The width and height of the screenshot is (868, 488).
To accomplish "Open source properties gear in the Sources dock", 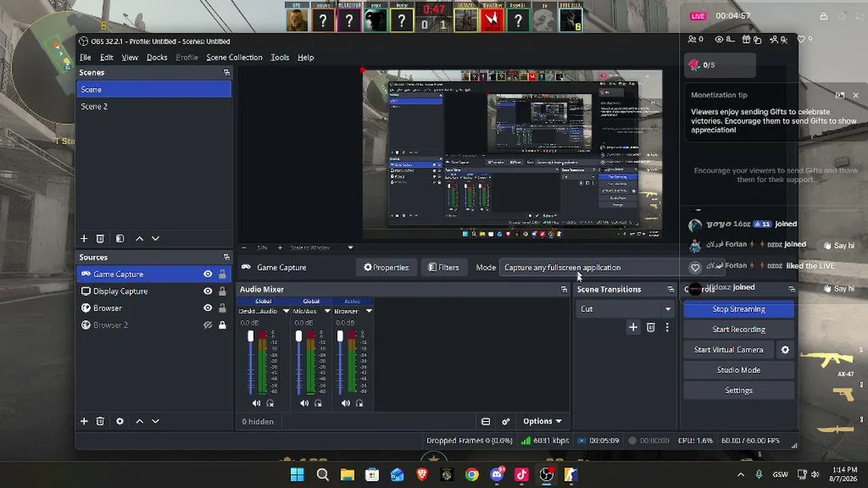I will [120, 421].
